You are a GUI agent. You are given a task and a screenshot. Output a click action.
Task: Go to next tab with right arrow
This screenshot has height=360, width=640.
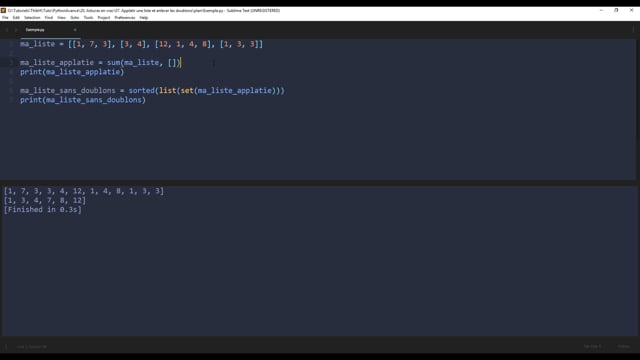coord(16,30)
